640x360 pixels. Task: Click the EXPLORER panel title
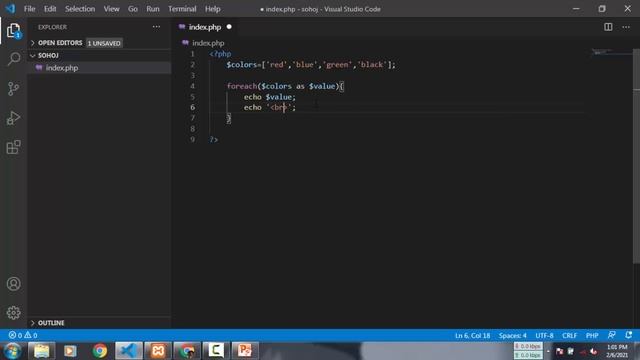(x=52, y=27)
